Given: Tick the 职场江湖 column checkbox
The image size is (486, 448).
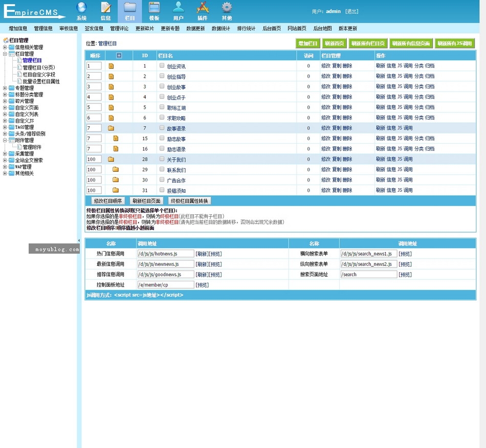Looking at the screenshot, I should coord(162,107).
